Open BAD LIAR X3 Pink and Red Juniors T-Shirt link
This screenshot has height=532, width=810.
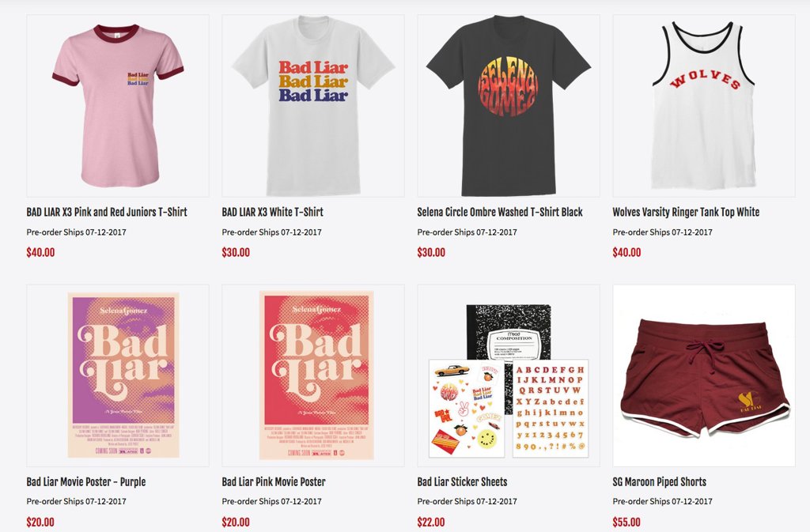click(107, 212)
